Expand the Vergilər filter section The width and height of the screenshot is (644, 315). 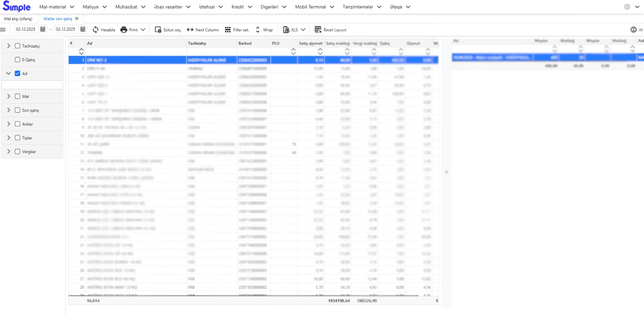click(x=8, y=151)
